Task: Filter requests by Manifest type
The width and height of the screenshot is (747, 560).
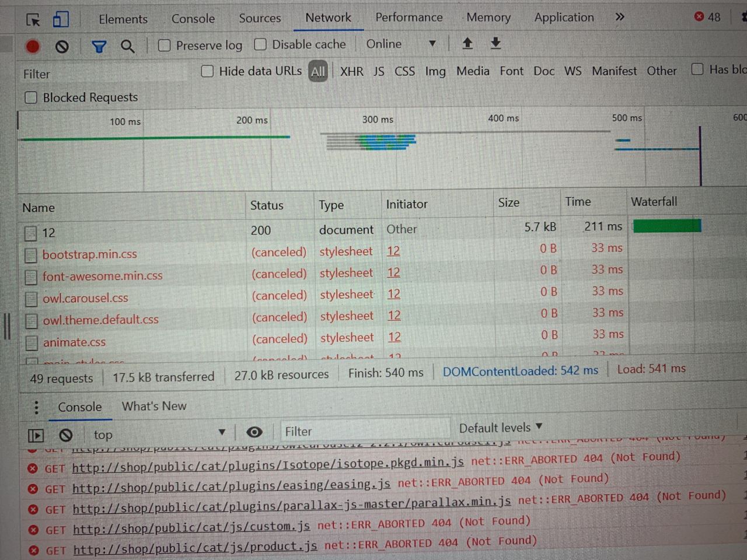Action: point(615,71)
